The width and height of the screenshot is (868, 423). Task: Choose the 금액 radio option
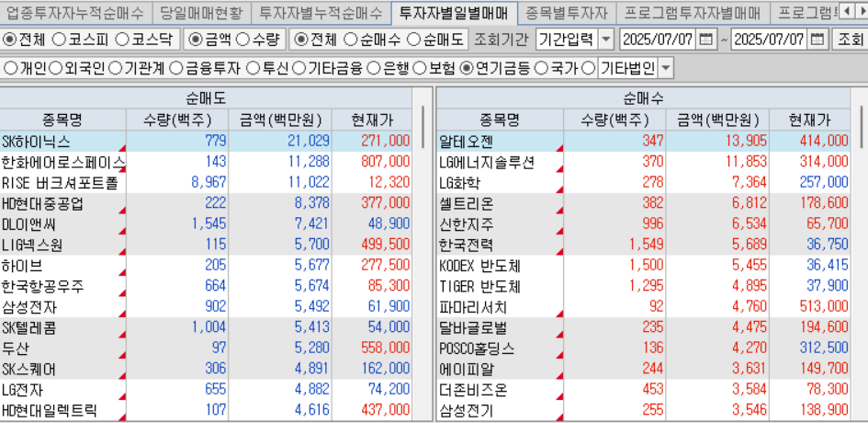tap(197, 40)
